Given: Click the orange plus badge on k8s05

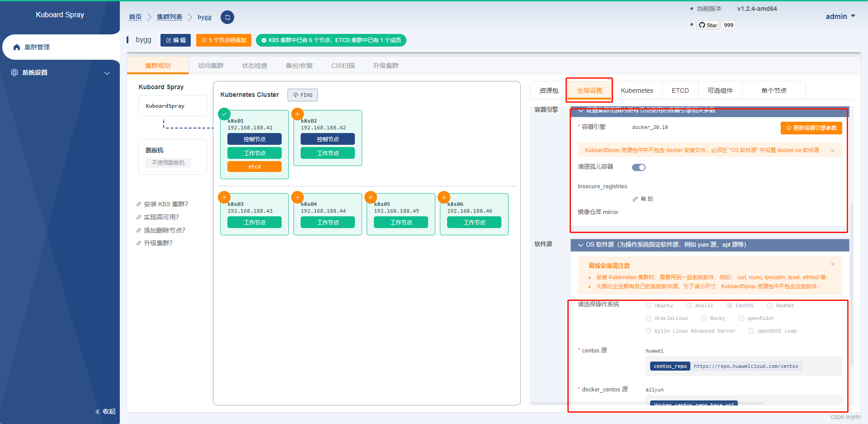Looking at the screenshot, I should click(x=371, y=197).
